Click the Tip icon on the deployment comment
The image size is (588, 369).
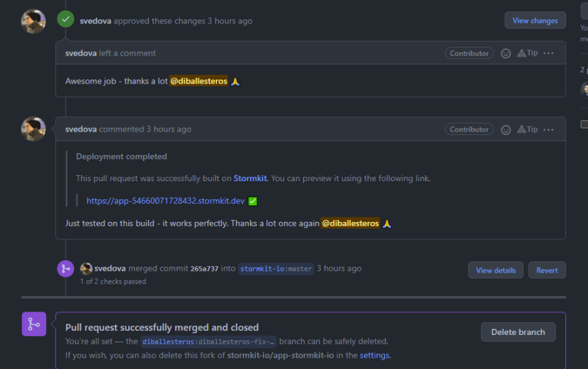527,130
